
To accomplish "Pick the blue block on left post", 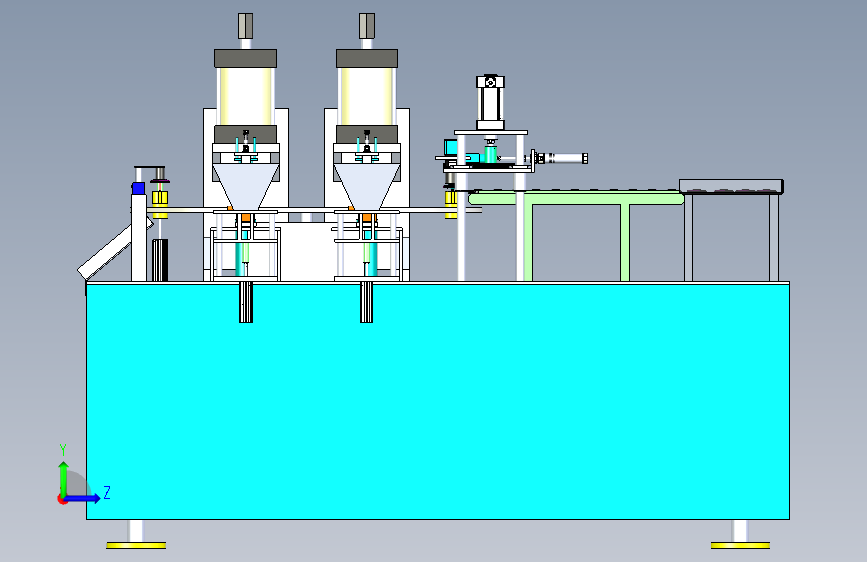I will [138, 188].
